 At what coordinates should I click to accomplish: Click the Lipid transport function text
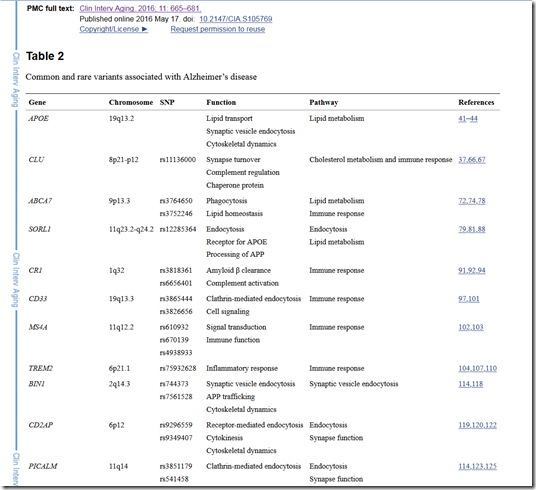229,118
